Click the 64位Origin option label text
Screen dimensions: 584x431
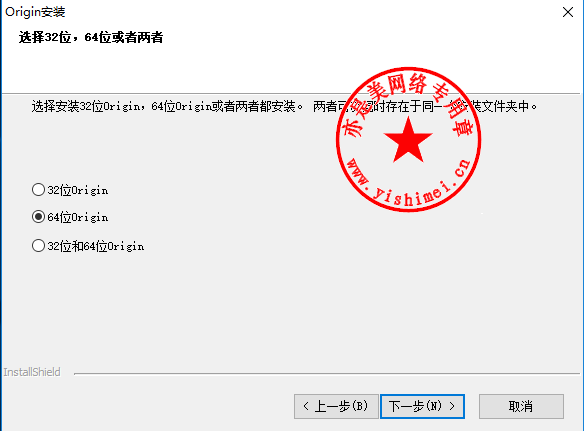[x=78, y=217]
